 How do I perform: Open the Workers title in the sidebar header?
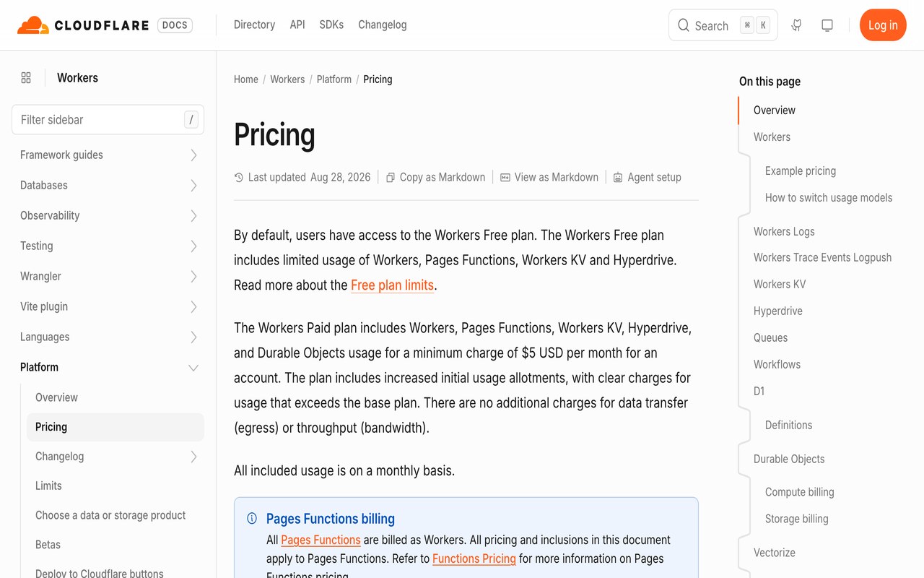[77, 78]
